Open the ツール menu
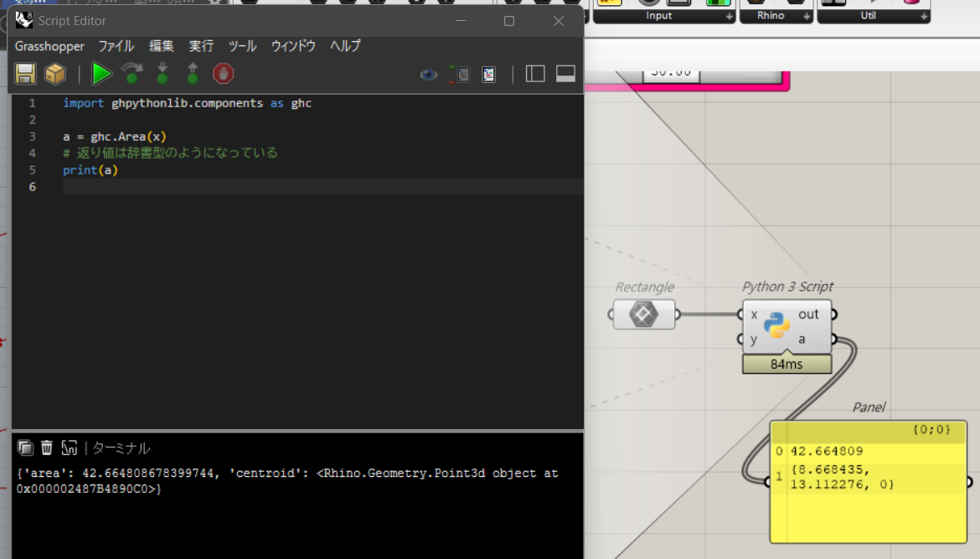Screen dimensions: 980x559 pyautogui.click(x=242, y=46)
